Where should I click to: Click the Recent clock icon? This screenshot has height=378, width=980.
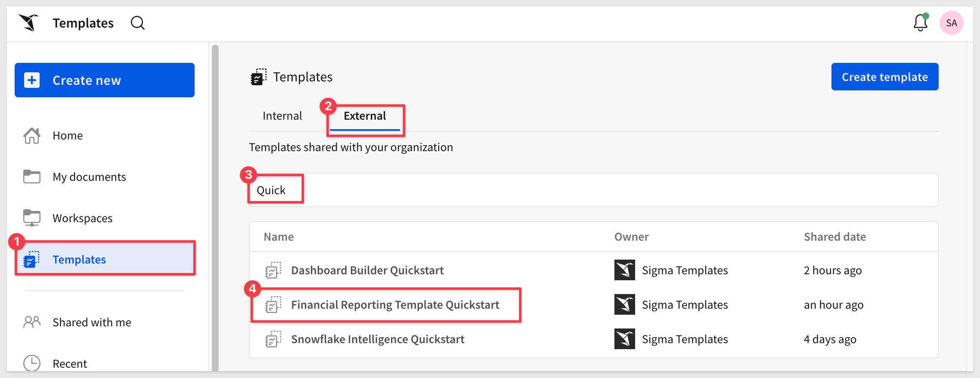click(x=32, y=363)
